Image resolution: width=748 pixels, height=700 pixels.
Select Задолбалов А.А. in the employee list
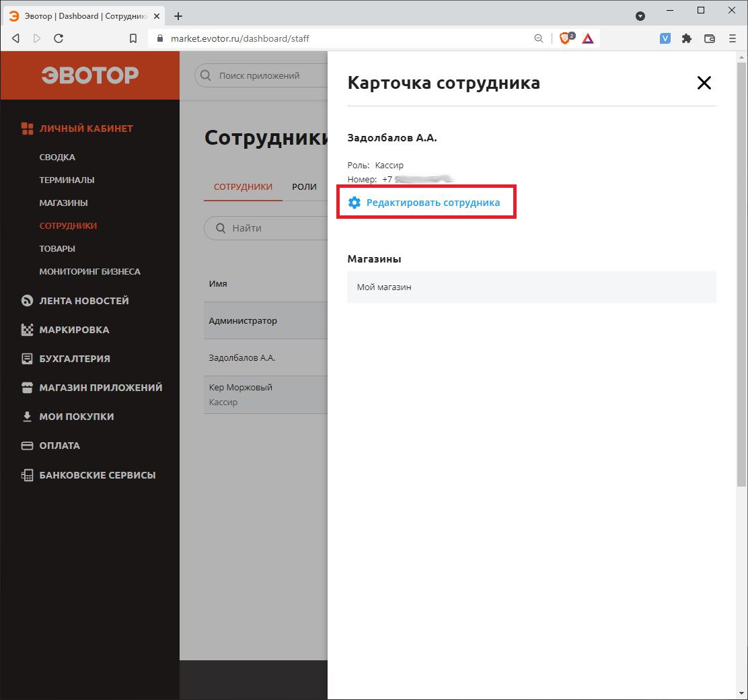(x=242, y=357)
